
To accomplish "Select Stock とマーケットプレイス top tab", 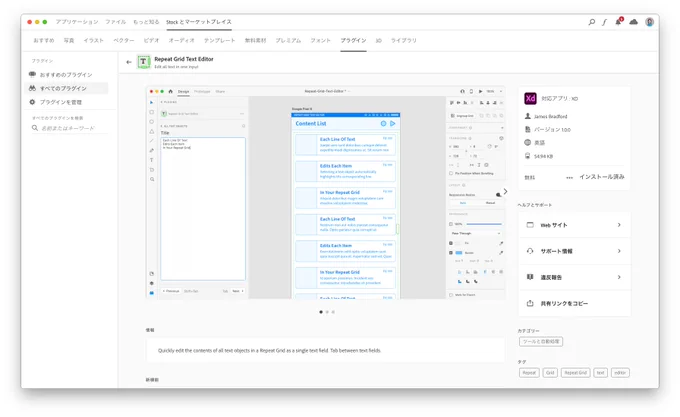I will (x=199, y=22).
